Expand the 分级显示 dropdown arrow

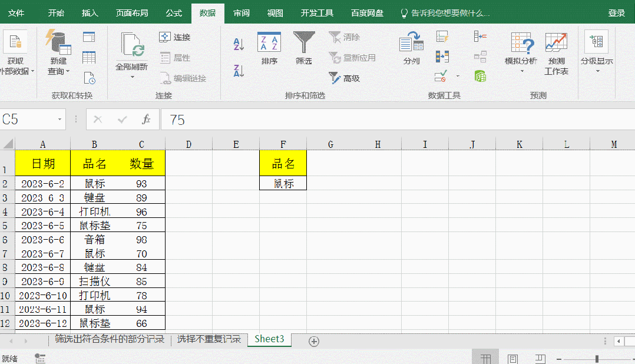click(597, 72)
